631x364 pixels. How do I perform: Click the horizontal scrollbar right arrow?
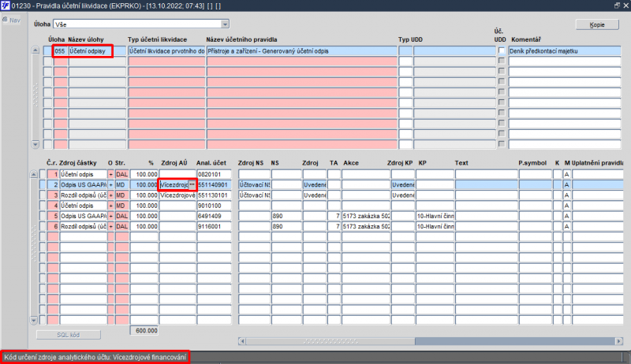[619, 341]
